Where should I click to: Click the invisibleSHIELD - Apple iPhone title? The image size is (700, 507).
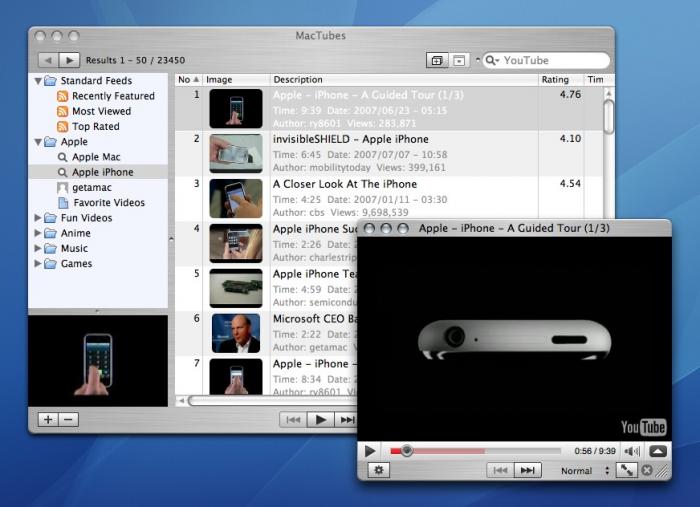(x=351, y=139)
